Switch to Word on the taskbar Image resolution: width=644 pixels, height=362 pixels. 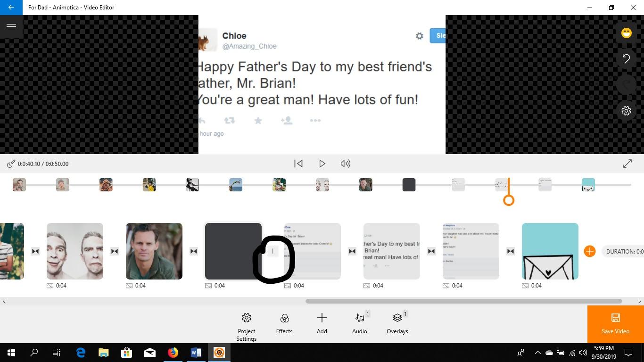coord(196,353)
